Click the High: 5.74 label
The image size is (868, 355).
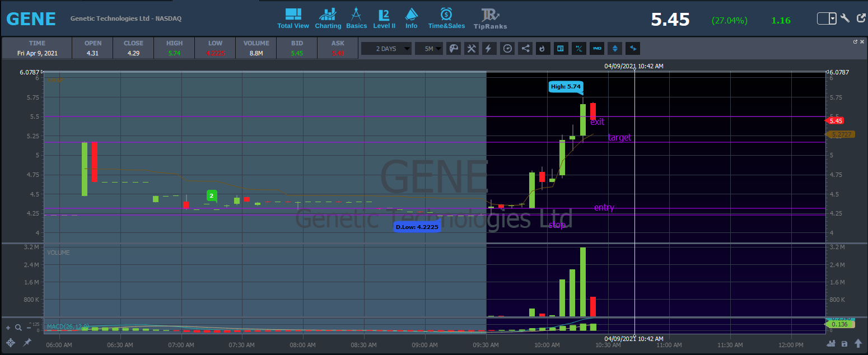(x=566, y=86)
